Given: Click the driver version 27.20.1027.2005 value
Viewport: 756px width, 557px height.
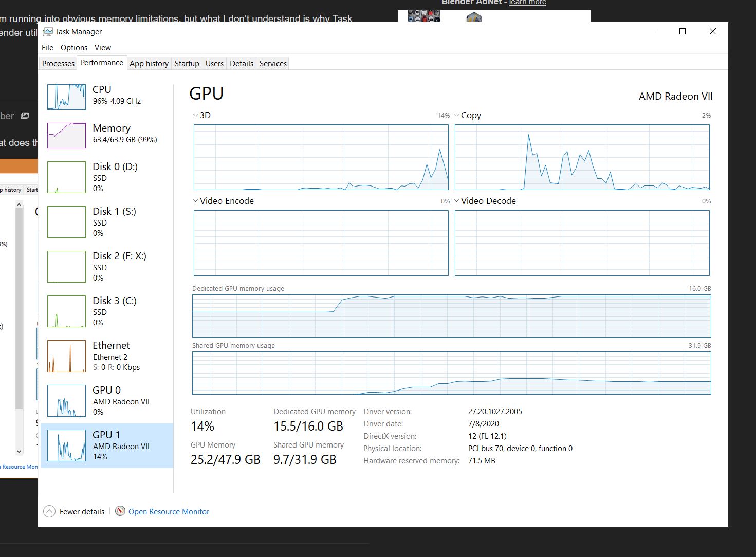Looking at the screenshot, I should coord(495,411).
